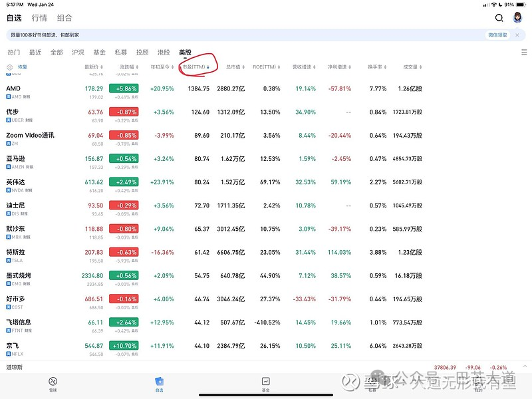Click the blue badge icon next to COST ticker
532x399 pixels.
coord(9,307)
